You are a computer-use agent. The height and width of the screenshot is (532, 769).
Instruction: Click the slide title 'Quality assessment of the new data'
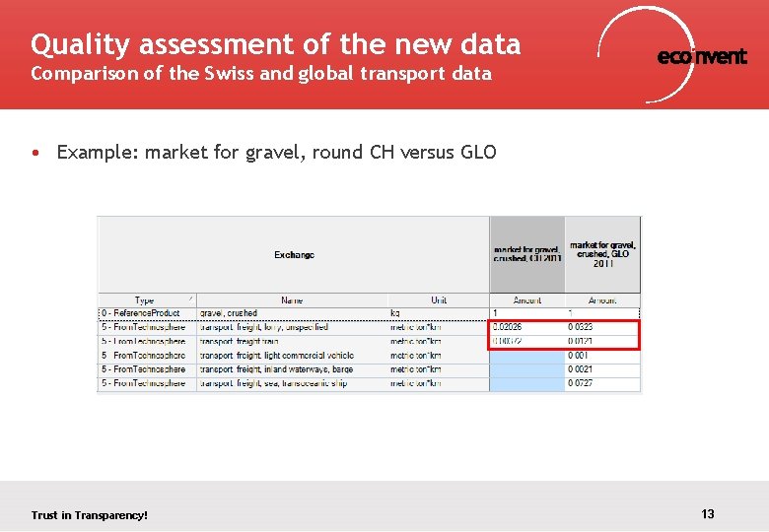pyautogui.click(x=276, y=44)
